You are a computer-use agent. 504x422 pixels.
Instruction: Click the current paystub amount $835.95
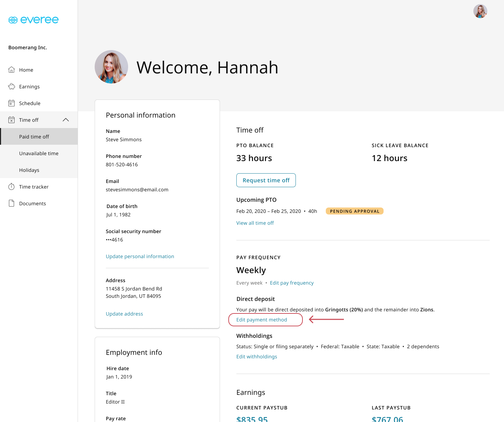click(x=252, y=419)
